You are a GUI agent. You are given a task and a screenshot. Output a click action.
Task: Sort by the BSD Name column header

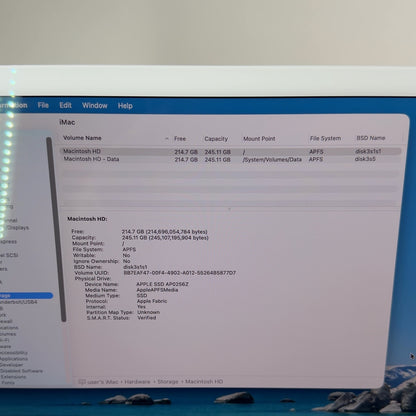coord(371,138)
